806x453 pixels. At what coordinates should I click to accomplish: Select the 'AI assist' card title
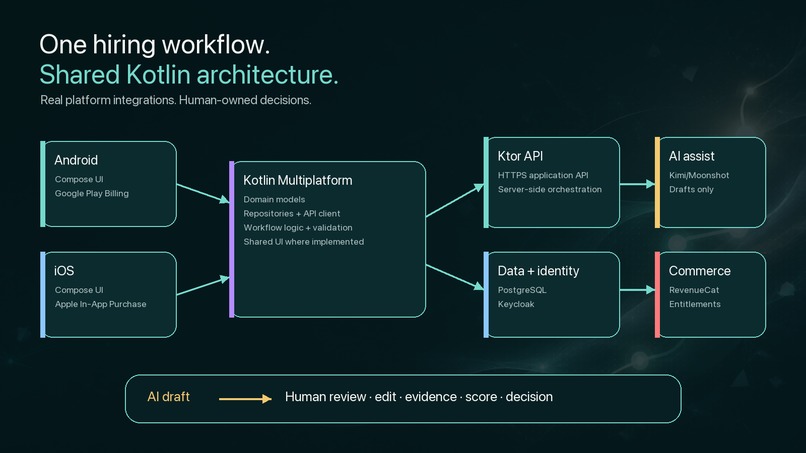(691, 156)
